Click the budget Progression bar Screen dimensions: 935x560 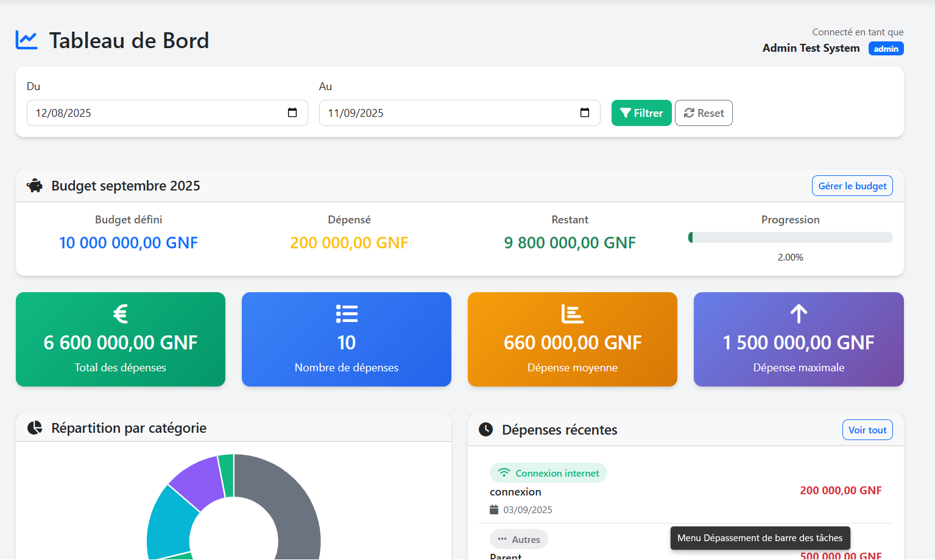click(790, 237)
